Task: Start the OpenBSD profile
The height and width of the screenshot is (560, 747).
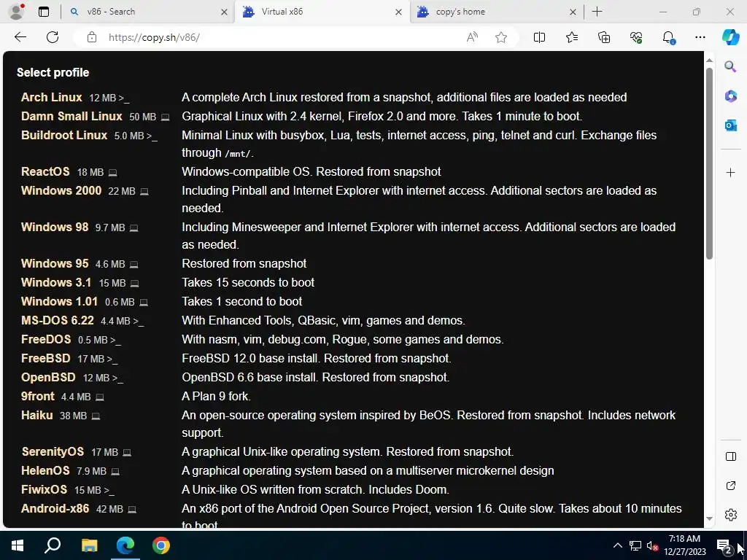Action: [48, 377]
